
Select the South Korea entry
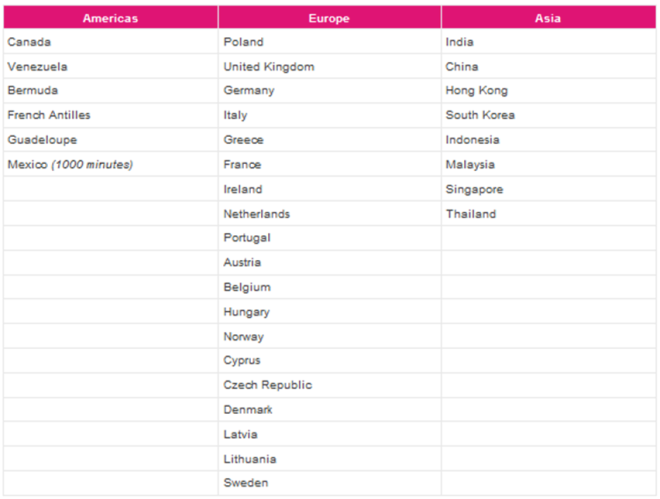point(481,115)
